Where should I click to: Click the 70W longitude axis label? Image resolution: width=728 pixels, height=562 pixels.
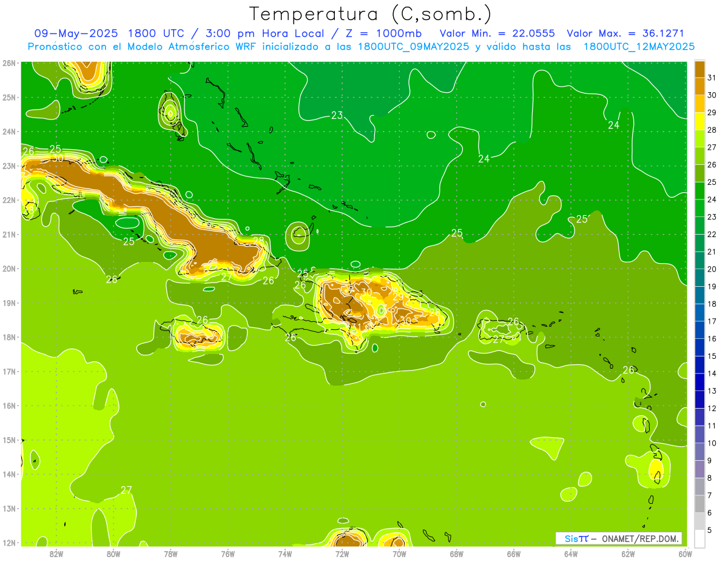399,554
